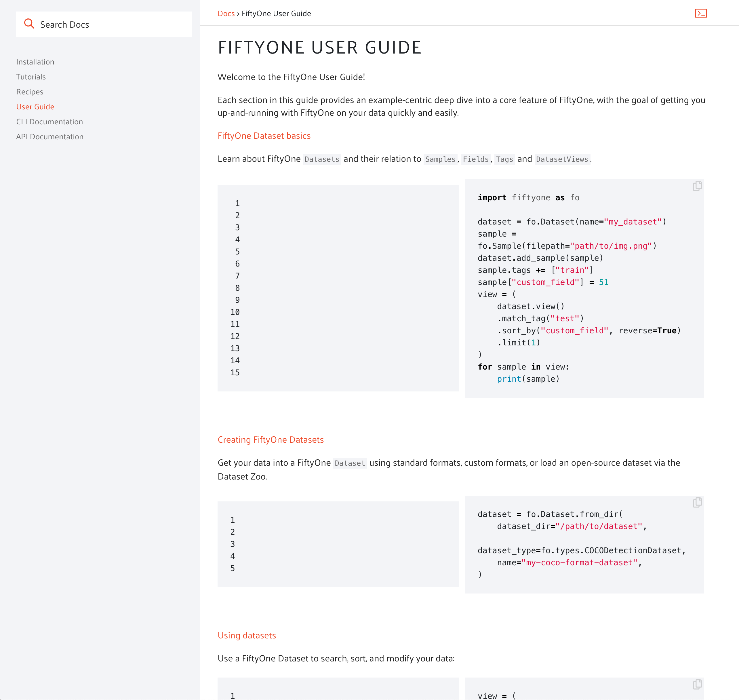This screenshot has width=739, height=700.
Task: Navigate to Recipes
Action: tap(29, 92)
